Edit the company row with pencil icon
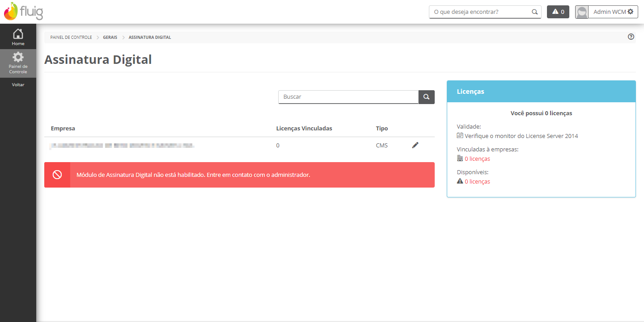The height and width of the screenshot is (322, 644). pyautogui.click(x=415, y=145)
